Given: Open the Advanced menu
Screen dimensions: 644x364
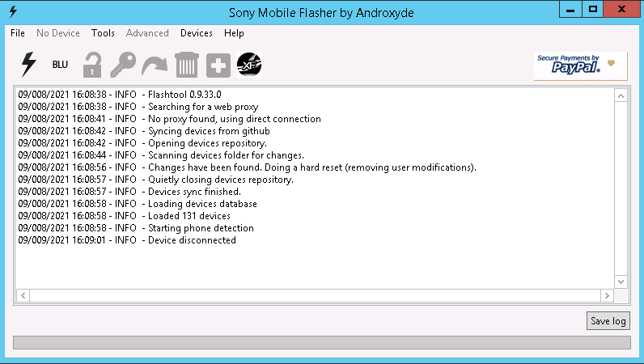Looking at the screenshot, I should coord(147,33).
